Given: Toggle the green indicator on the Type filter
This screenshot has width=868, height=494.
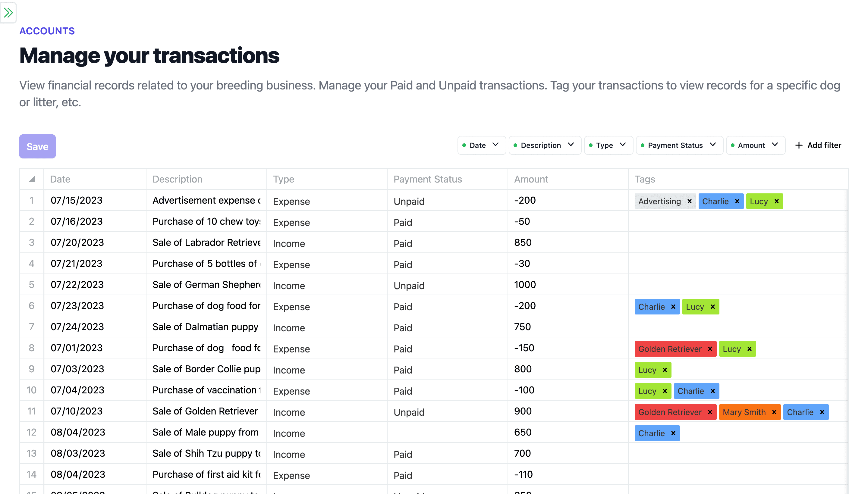Looking at the screenshot, I should coord(592,145).
